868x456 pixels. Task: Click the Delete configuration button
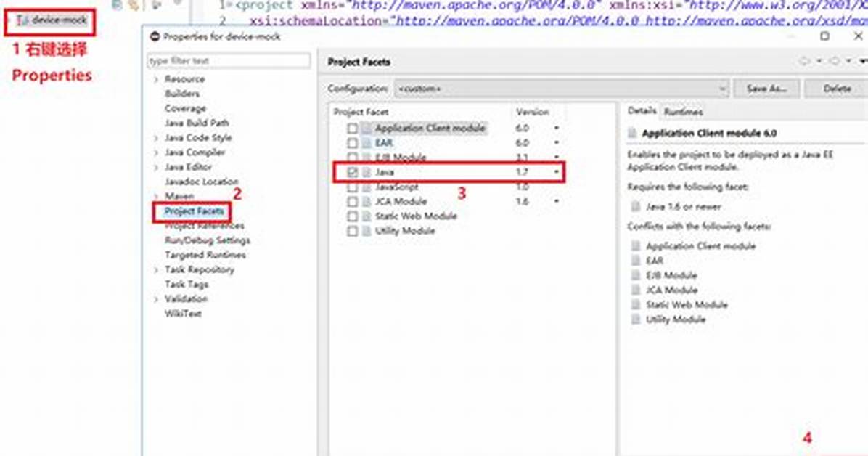click(837, 89)
